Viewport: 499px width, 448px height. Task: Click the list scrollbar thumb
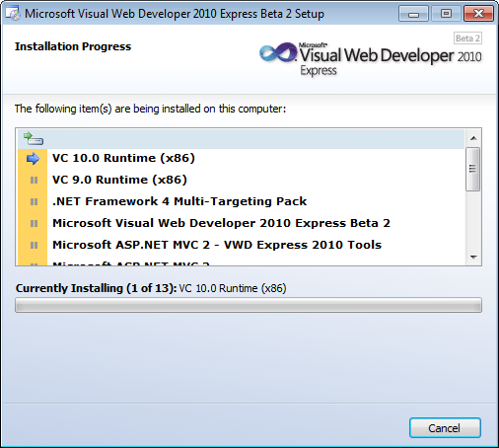point(473,169)
